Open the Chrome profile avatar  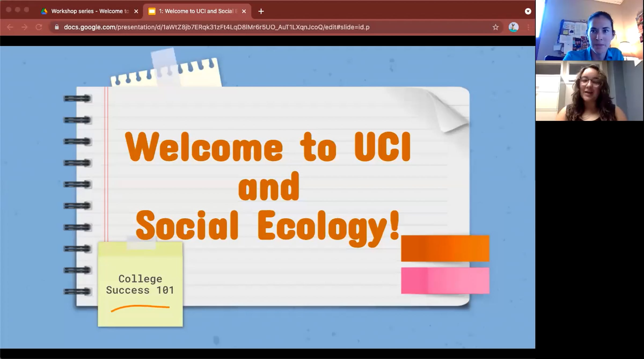pos(514,27)
